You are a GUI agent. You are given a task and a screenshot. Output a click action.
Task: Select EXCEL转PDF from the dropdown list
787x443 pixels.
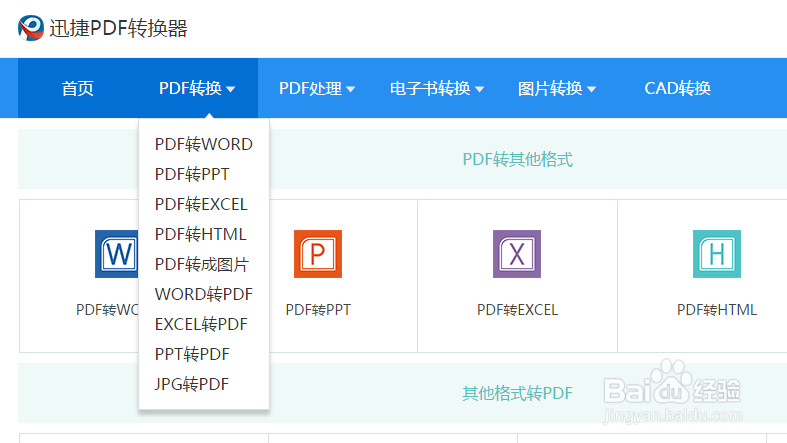tap(201, 324)
